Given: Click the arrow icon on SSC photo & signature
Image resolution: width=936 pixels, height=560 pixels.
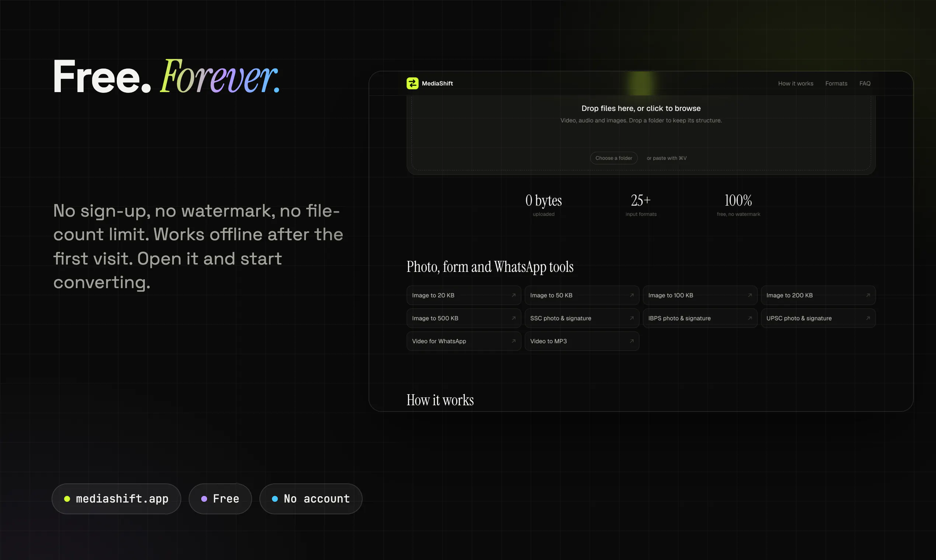Looking at the screenshot, I should pyautogui.click(x=631, y=318).
